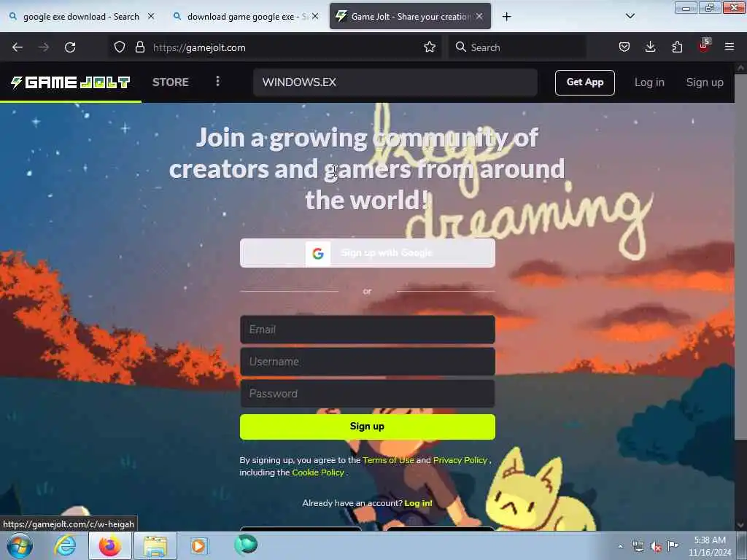747x560 pixels.
Task: Click Sign up with Google button
Action: pyautogui.click(x=368, y=253)
